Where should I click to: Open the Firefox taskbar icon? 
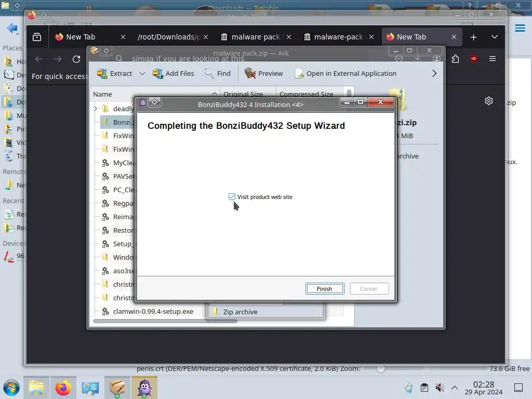[63, 388]
